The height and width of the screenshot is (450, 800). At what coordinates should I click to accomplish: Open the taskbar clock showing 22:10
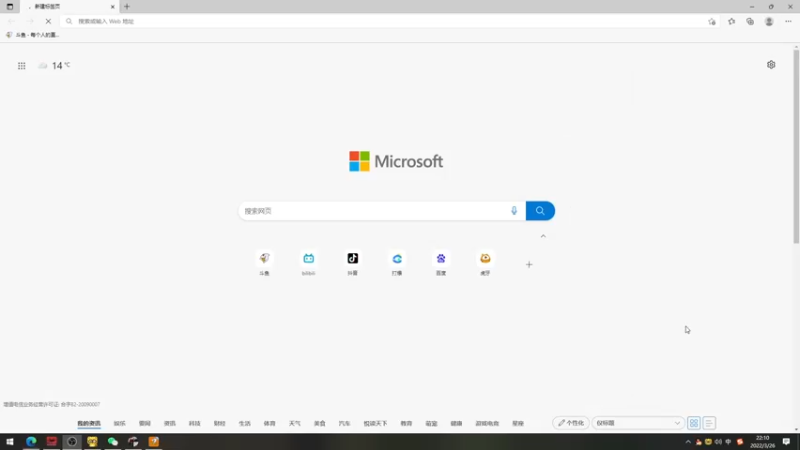pyautogui.click(x=762, y=442)
